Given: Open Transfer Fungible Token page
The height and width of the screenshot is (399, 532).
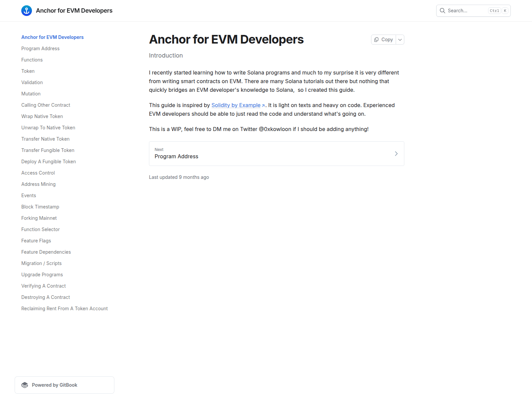Looking at the screenshot, I should [x=48, y=150].
